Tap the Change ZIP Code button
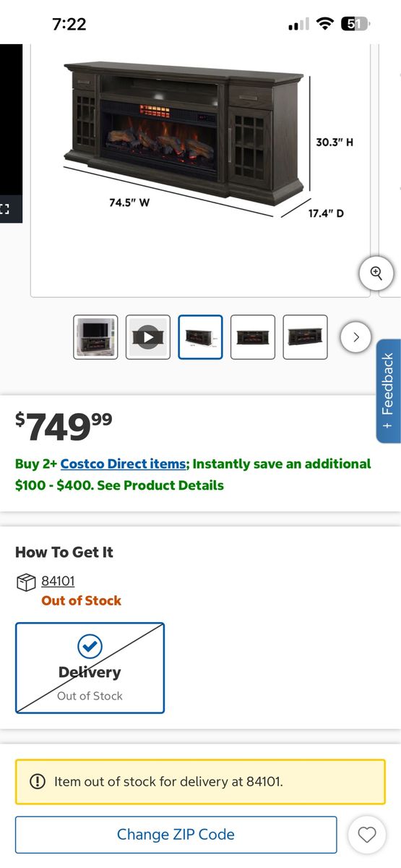401x868 pixels. 176,835
